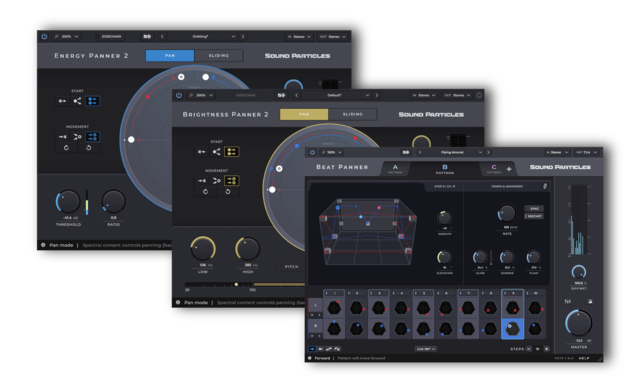
Task: Select first Movement mode icon in Energy Panner
Action: point(62,137)
